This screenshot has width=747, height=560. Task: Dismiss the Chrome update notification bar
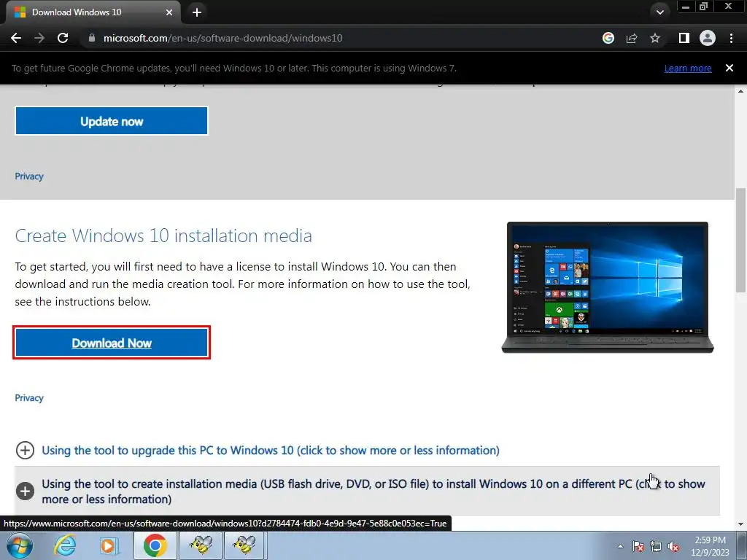(729, 68)
